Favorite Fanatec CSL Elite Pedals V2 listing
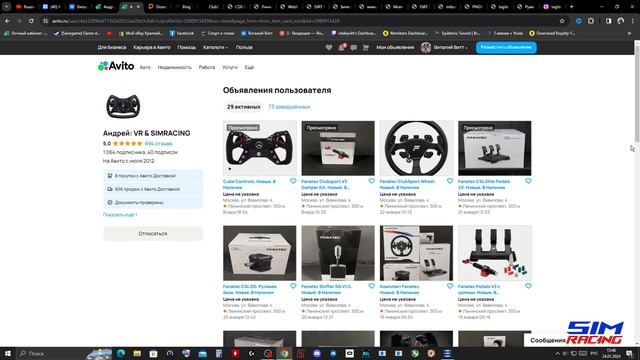 [528, 181]
